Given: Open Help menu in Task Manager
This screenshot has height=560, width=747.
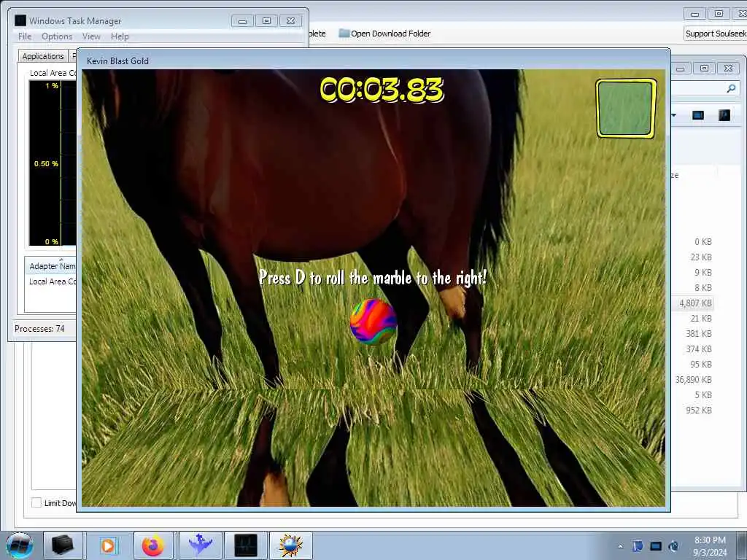Looking at the screenshot, I should [120, 36].
